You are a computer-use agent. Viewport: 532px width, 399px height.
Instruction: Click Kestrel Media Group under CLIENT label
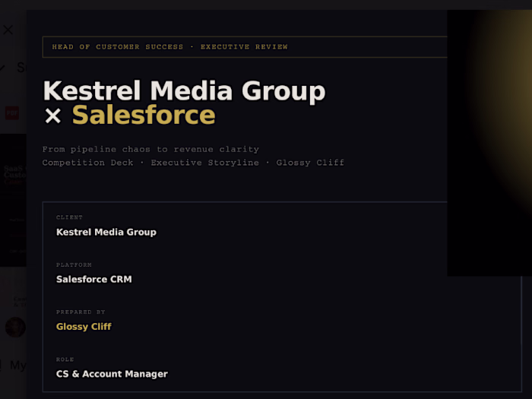tap(106, 232)
